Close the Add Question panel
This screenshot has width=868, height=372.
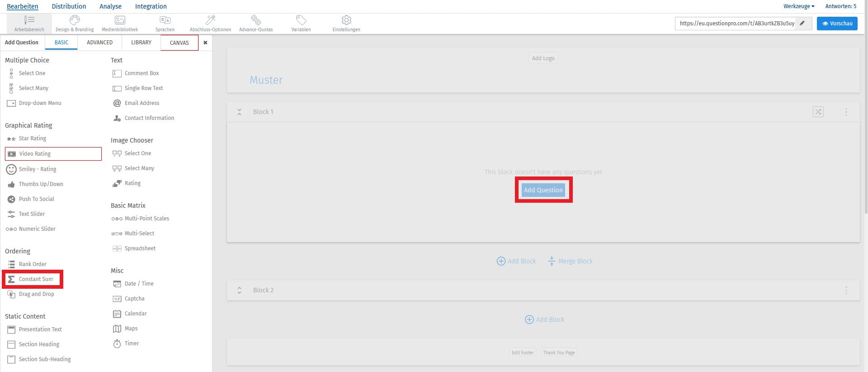pos(205,43)
